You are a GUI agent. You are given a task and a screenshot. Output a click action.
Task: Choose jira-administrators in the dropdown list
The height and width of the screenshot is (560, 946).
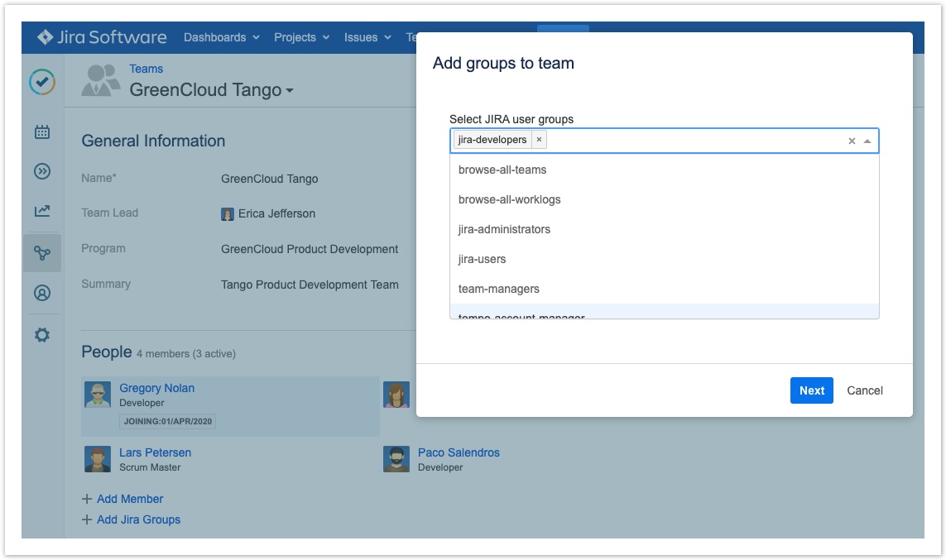click(504, 229)
